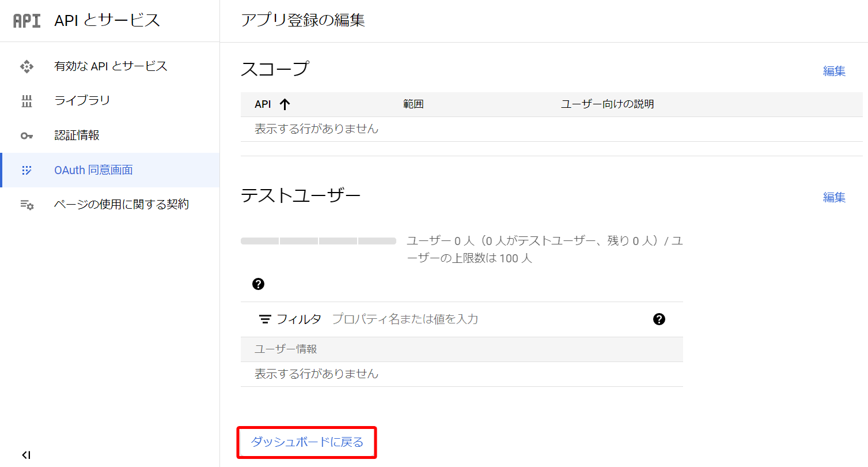
Task: Sort the API column with the arrow
Action: tap(285, 104)
